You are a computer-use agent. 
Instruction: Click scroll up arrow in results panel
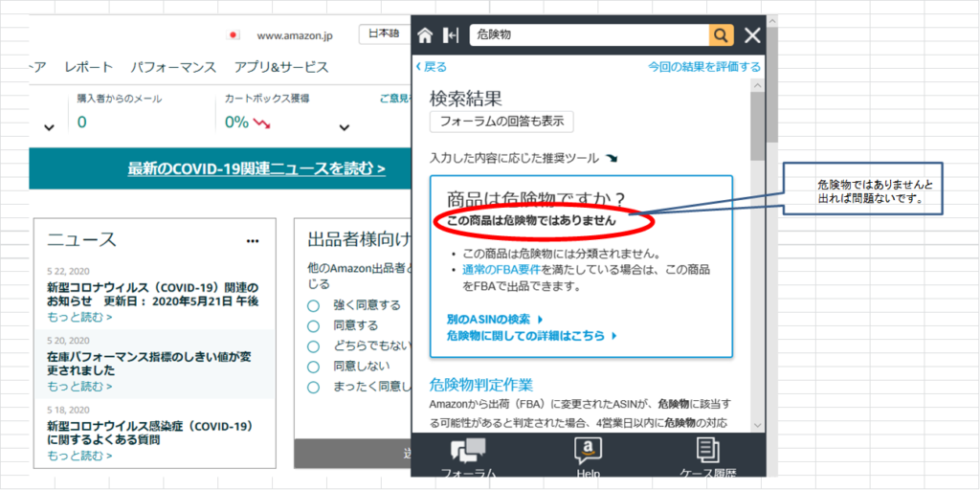[x=758, y=86]
